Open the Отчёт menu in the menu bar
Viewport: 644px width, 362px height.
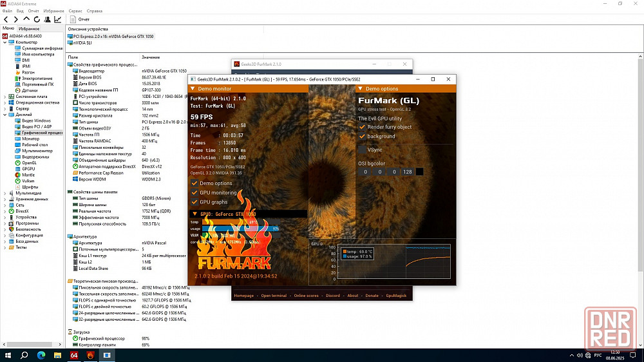(33, 11)
